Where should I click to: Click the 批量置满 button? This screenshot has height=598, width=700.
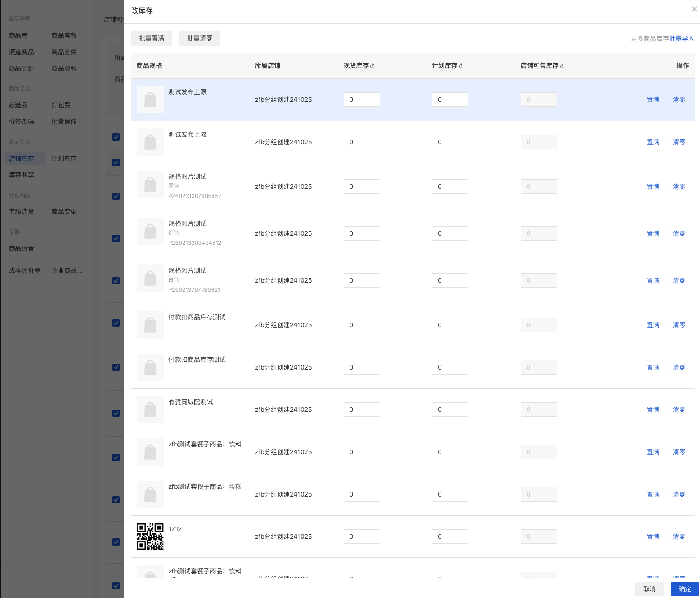[x=152, y=38]
